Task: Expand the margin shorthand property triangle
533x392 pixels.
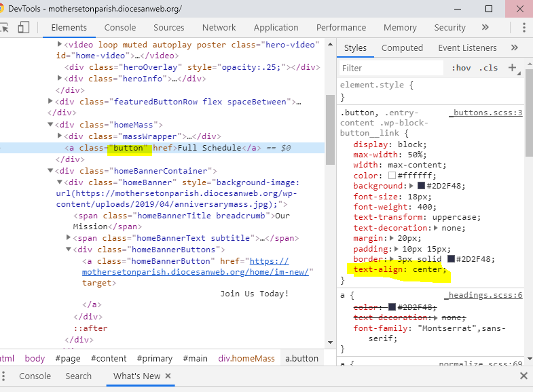Action: tap(393, 239)
